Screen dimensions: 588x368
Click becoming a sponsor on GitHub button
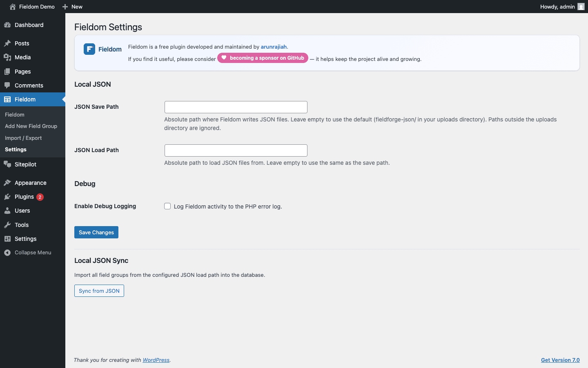point(263,58)
